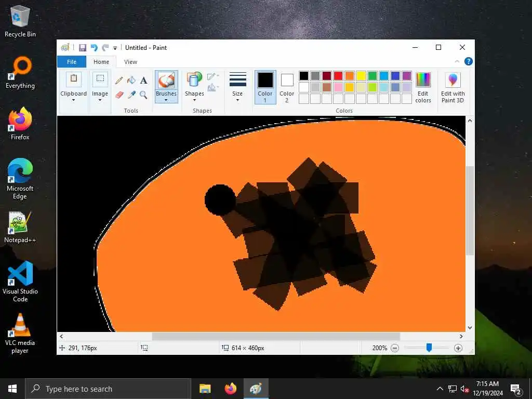
Task: Expand the Image dropdown arrow
Action: 100,100
